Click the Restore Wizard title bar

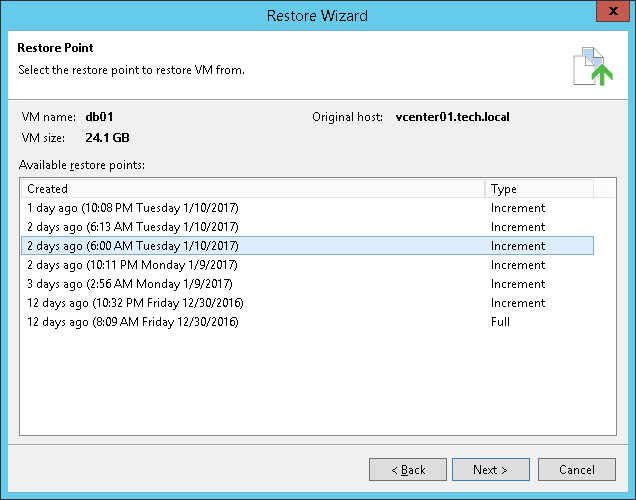(317, 14)
